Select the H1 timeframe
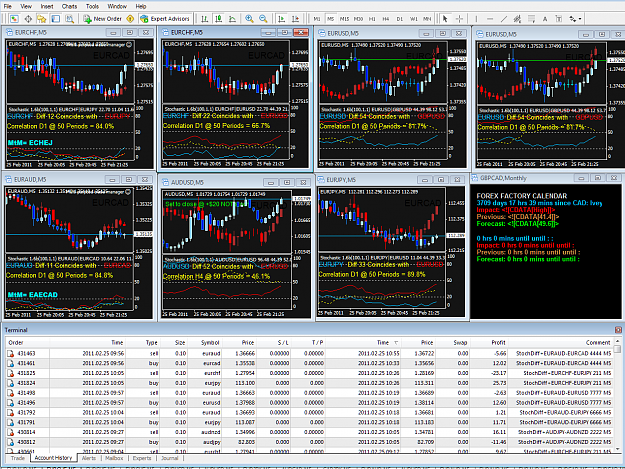This screenshot has height=469, width=625. coord(372,19)
